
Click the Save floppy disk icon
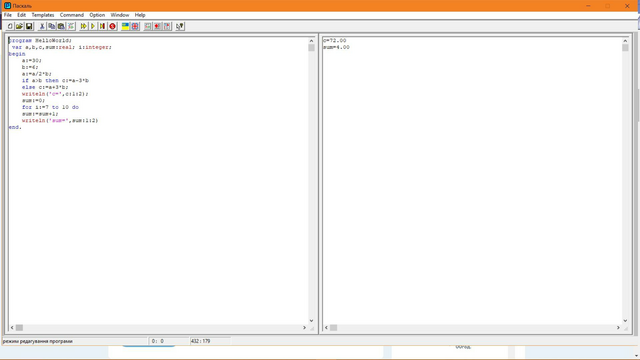pos(29,26)
